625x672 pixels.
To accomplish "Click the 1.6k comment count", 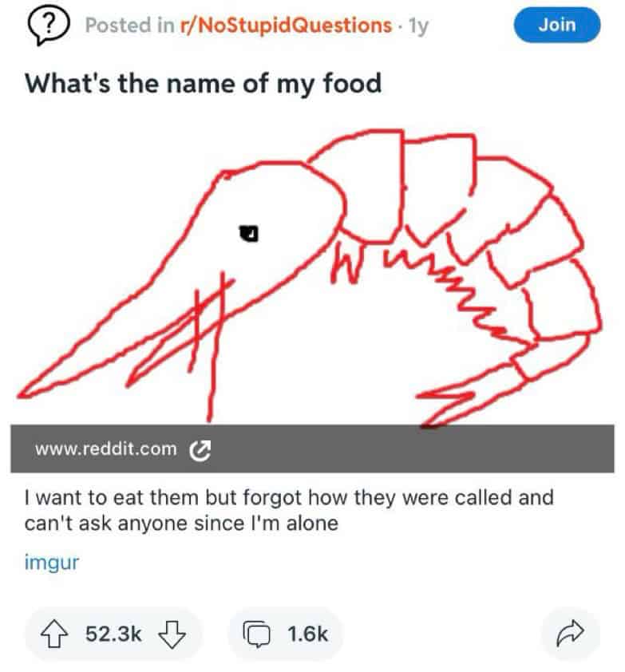I will coord(307,634).
